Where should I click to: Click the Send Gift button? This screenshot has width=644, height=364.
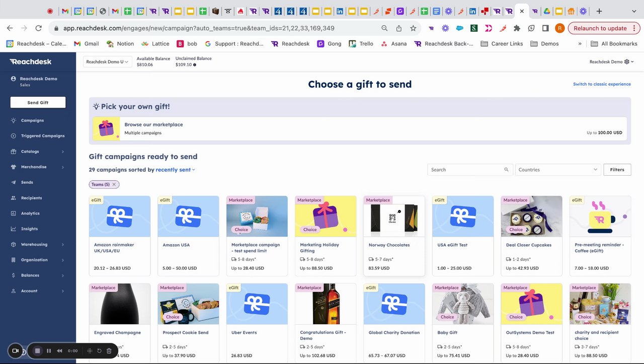(38, 102)
